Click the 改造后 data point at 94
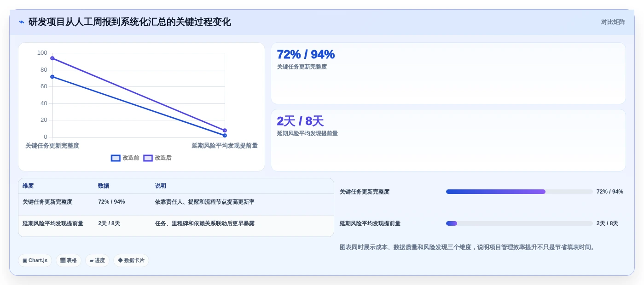644x285 pixels. 52,58
